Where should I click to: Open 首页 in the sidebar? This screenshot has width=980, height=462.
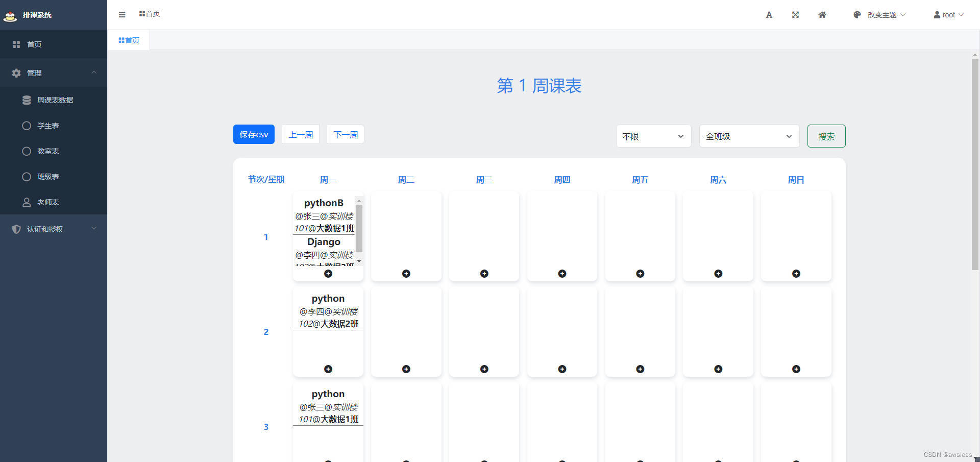pos(54,44)
